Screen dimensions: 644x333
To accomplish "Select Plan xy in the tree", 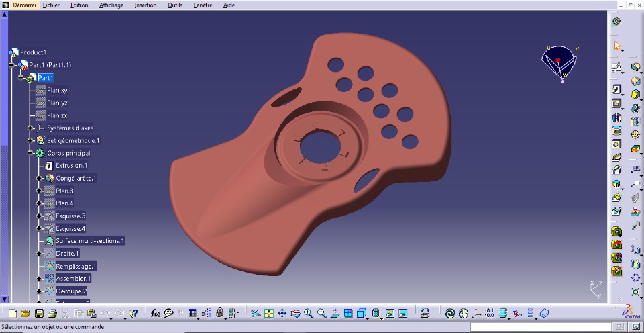I will tap(57, 90).
